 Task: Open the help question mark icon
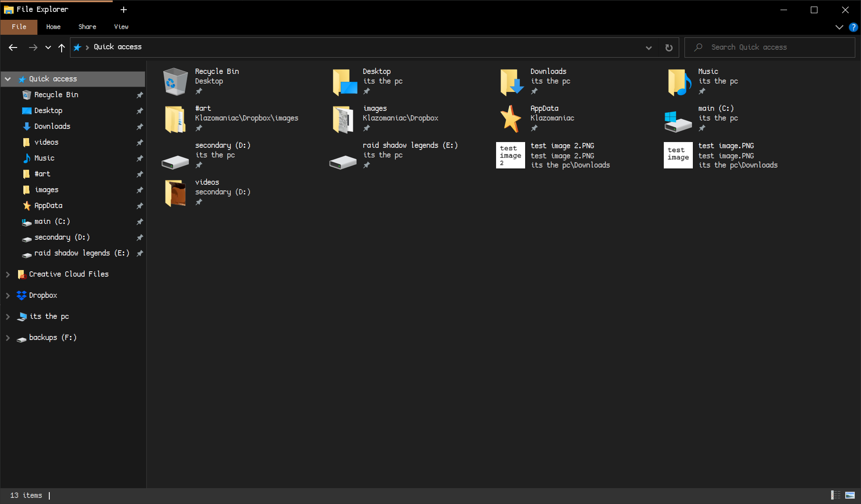pos(853,27)
